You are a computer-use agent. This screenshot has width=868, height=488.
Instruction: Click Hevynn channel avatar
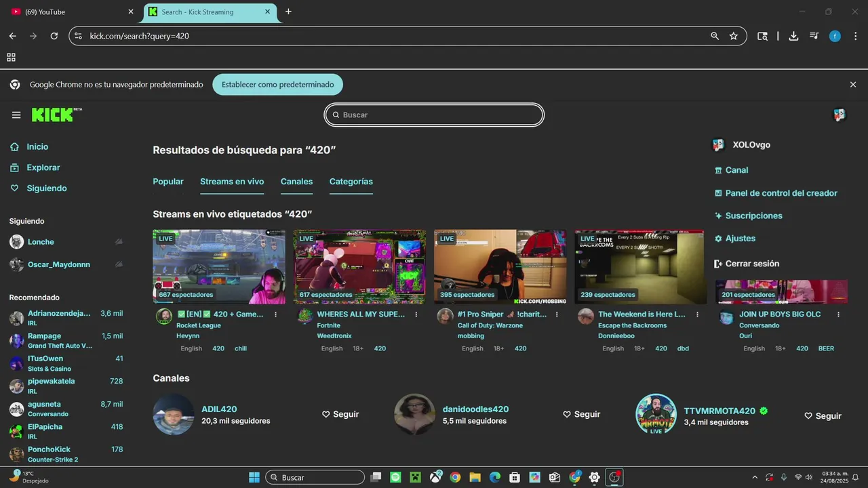click(x=164, y=317)
